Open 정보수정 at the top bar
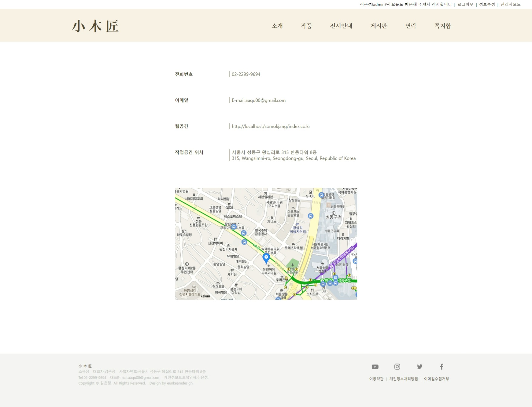The width and height of the screenshot is (532, 407). point(486,4)
